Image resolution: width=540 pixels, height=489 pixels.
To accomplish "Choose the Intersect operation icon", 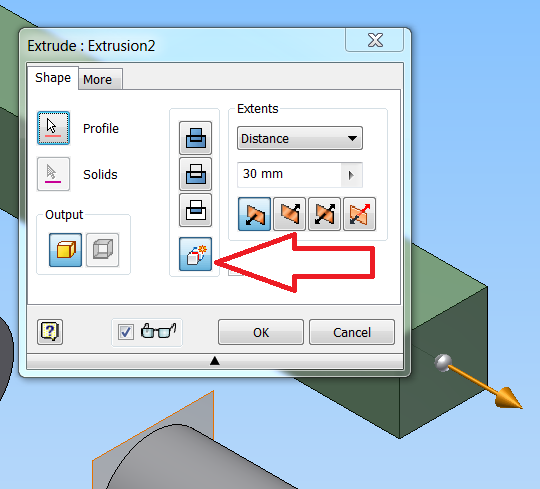I will (195, 210).
